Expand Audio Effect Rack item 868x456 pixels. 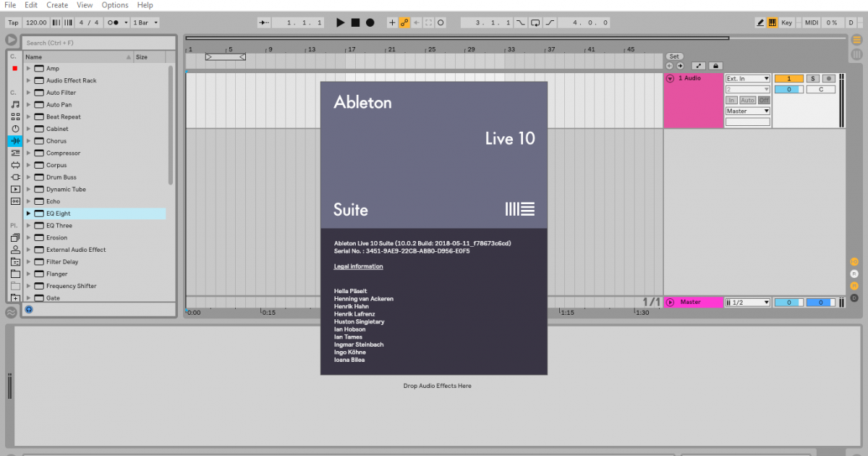tap(28, 80)
